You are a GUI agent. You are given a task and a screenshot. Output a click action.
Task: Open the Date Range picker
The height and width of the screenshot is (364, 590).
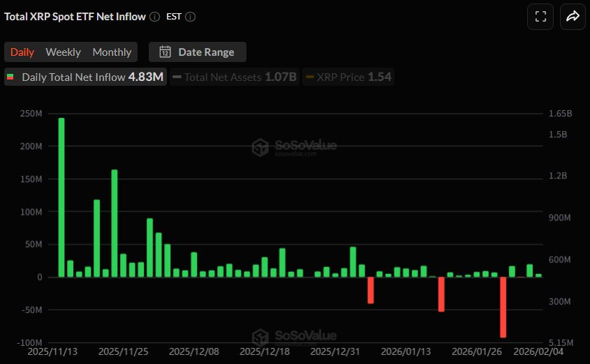point(197,52)
